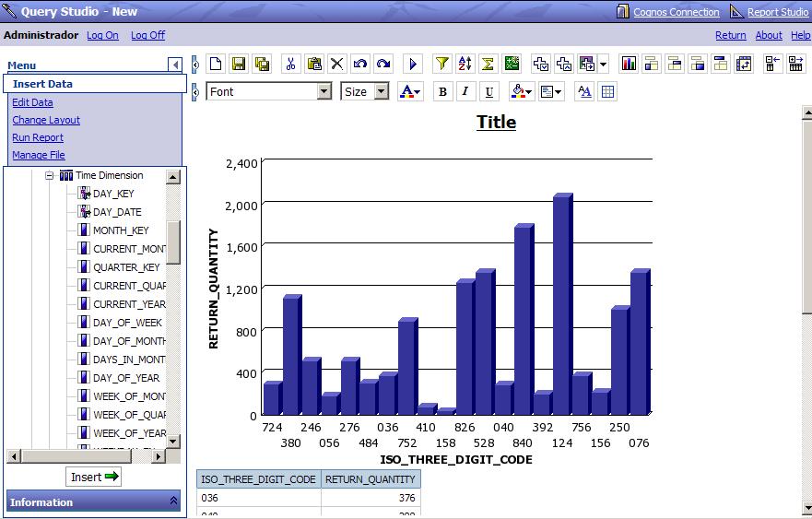Click the Log Off link
This screenshot has height=519, width=812.
[x=148, y=35]
